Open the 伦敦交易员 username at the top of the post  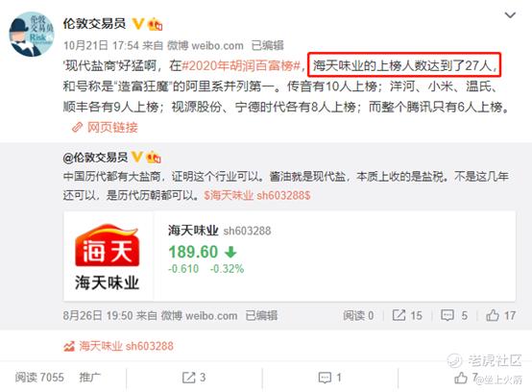tap(94, 23)
